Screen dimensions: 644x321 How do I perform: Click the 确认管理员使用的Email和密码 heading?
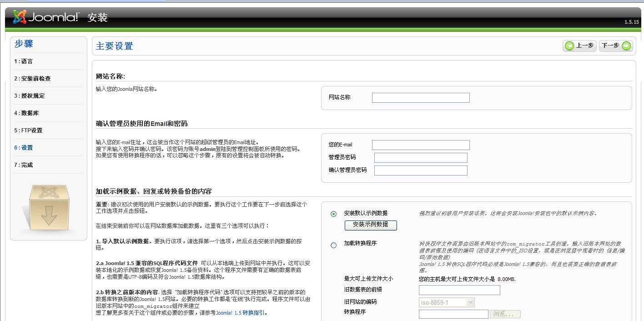pyautogui.click(x=142, y=124)
